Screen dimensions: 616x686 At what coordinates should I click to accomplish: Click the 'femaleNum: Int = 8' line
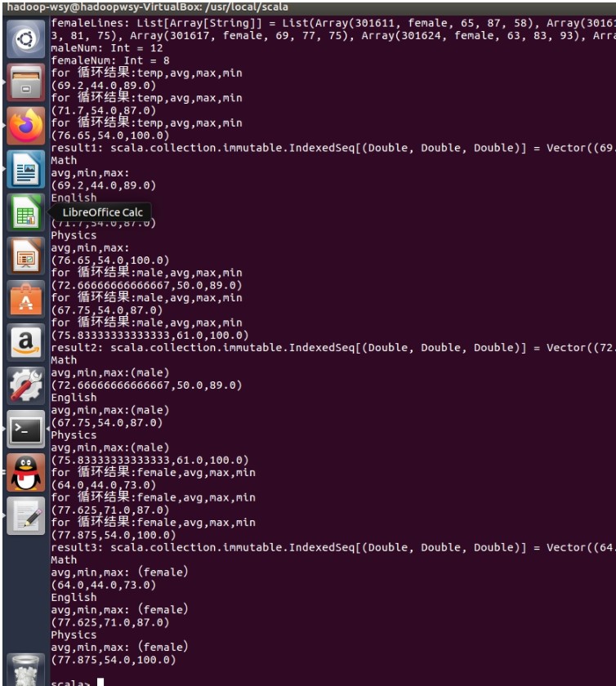[x=110, y=60]
